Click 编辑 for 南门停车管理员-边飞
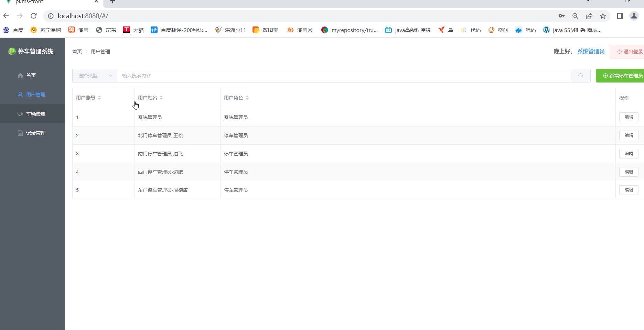This screenshot has width=644, height=330. 629,154
